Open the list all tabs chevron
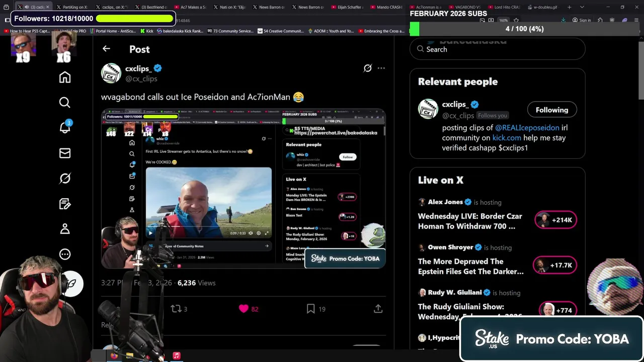644x362 pixels. pyautogui.click(x=582, y=7)
